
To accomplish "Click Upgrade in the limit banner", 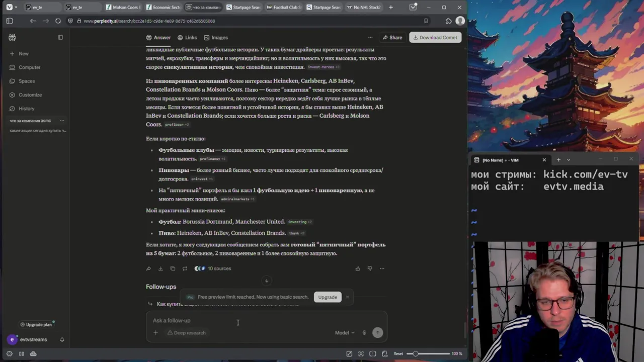I will 328,297.
